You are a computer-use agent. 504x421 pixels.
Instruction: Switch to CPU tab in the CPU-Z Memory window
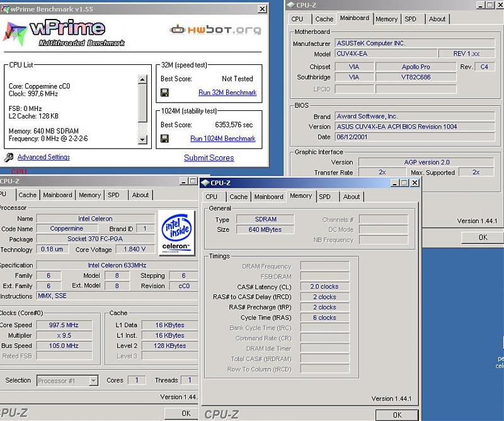pos(211,197)
